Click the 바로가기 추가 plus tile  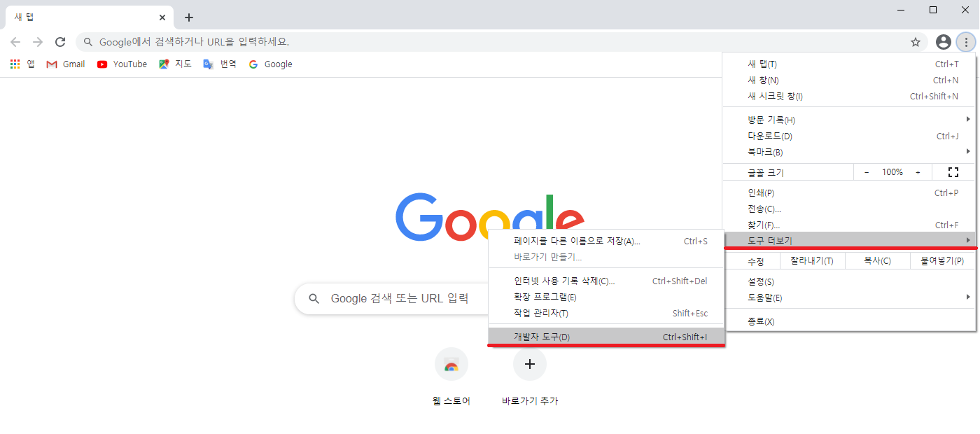point(530,377)
